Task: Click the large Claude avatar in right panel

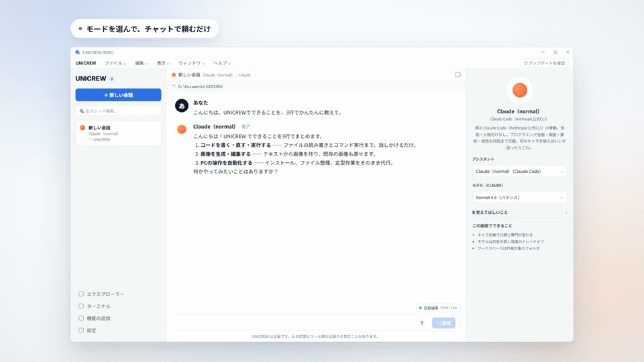Action: pyautogui.click(x=519, y=90)
